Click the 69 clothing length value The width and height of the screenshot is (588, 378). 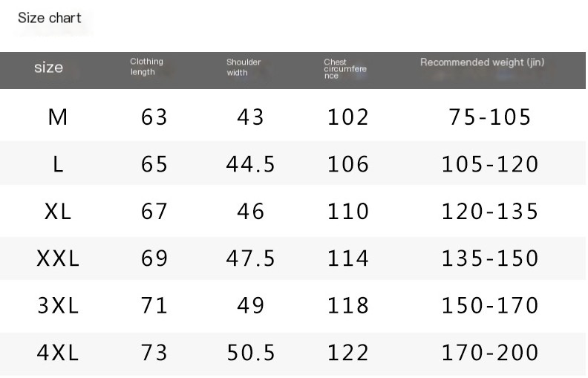(x=154, y=258)
